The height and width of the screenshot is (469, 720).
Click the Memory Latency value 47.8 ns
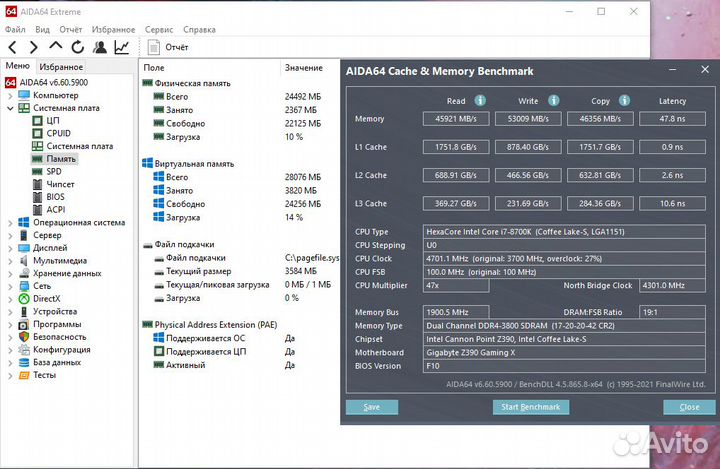[x=672, y=119]
